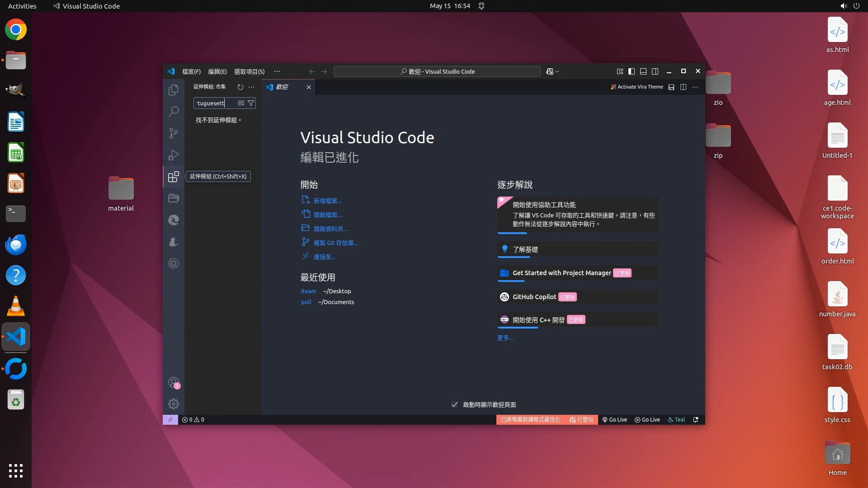Open extensions view more actions ellipsis
This screenshot has height=488, width=868.
click(252, 87)
